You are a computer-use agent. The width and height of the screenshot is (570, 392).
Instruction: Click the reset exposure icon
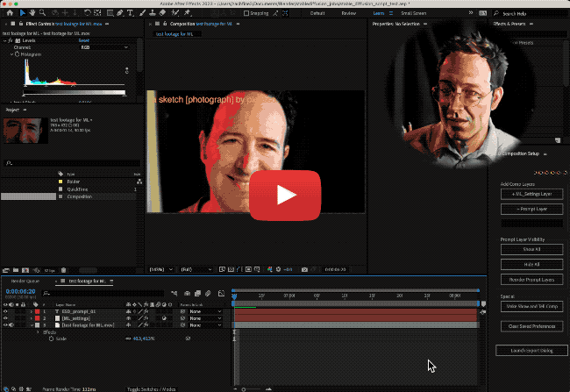tap(279, 269)
